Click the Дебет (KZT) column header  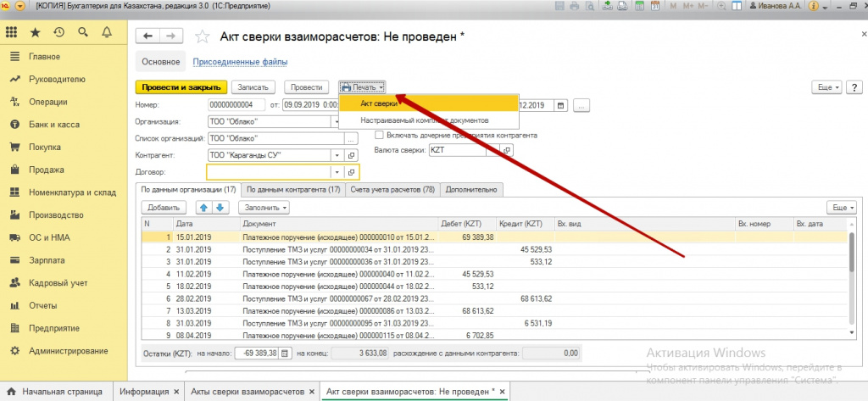point(467,224)
